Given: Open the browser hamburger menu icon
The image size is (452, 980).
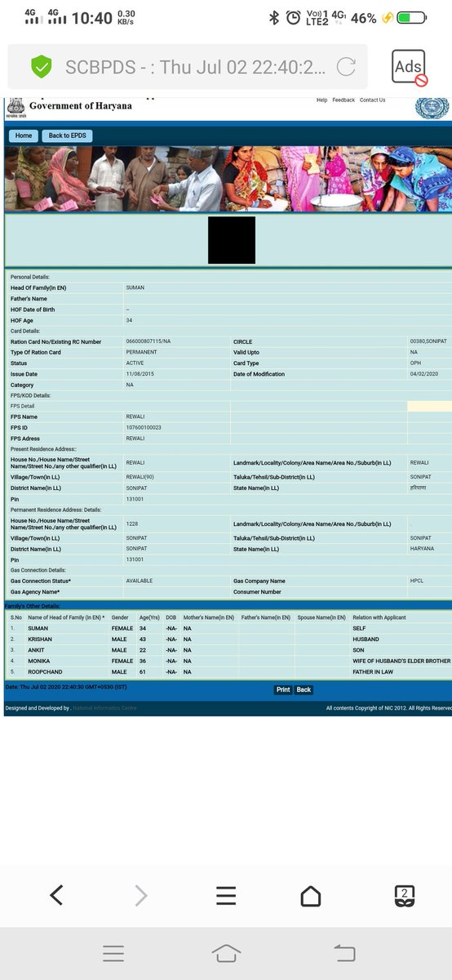Looking at the screenshot, I should pyautogui.click(x=226, y=896).
